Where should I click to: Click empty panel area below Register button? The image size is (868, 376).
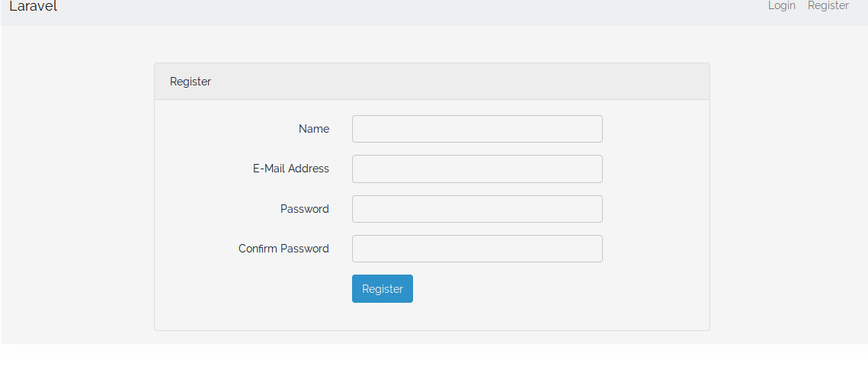pyautogui.click(x=431, y=317)
